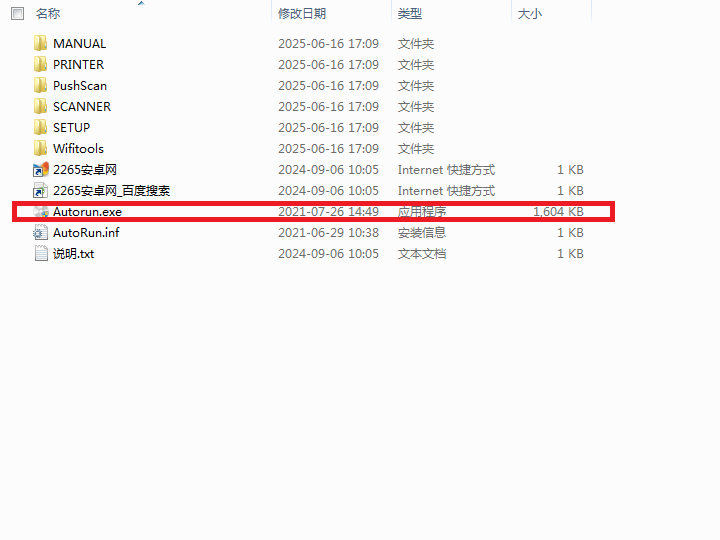The width and height of the screenshot is (720, 540).
Task: Select the SETUP folder name
Action: (72, 128)
